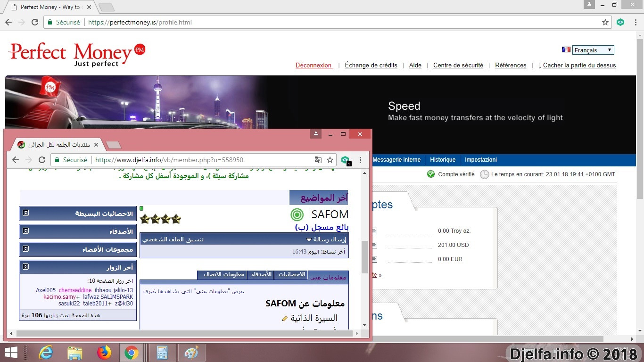Click the green Compte vérifié check icon
Image resolution: width=644 pixels, height=362 pixels.
coord(431,174)
